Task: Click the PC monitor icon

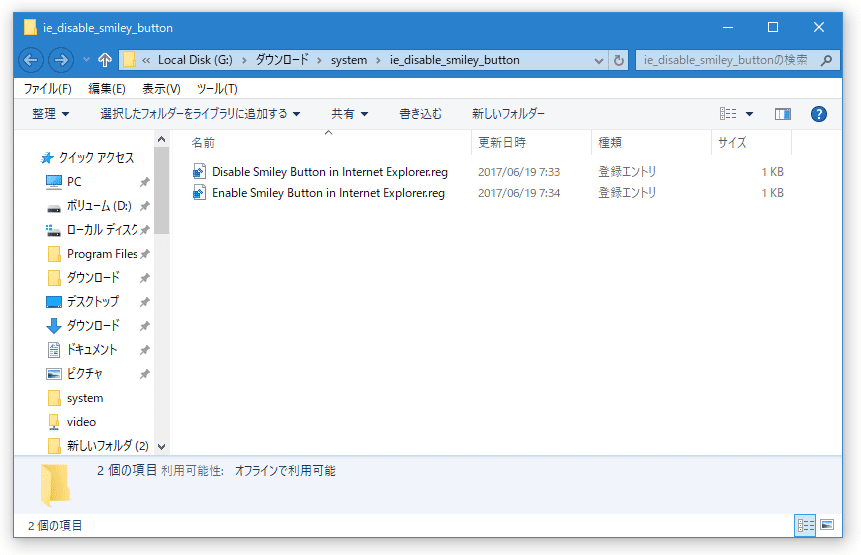Action: pyautogui.click(x=54, y=182)
